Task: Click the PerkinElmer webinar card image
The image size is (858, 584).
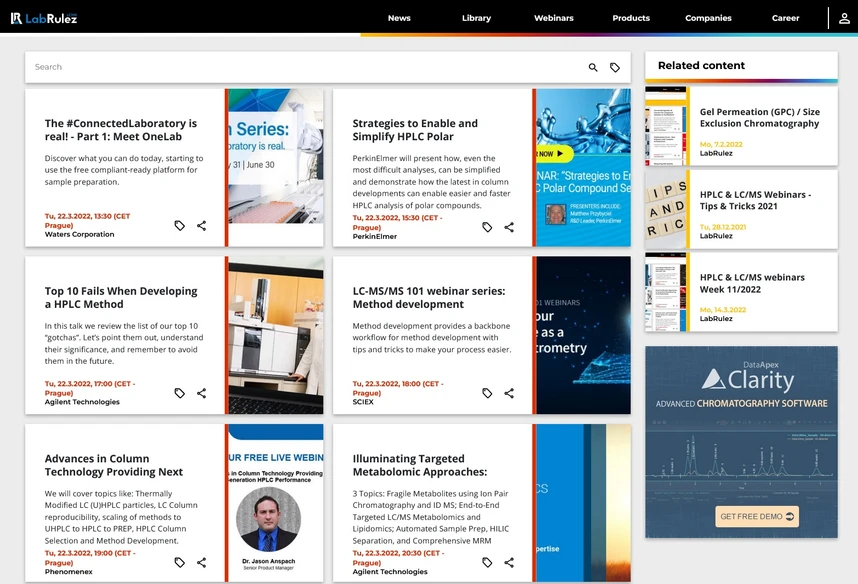Action: point(583,167)
